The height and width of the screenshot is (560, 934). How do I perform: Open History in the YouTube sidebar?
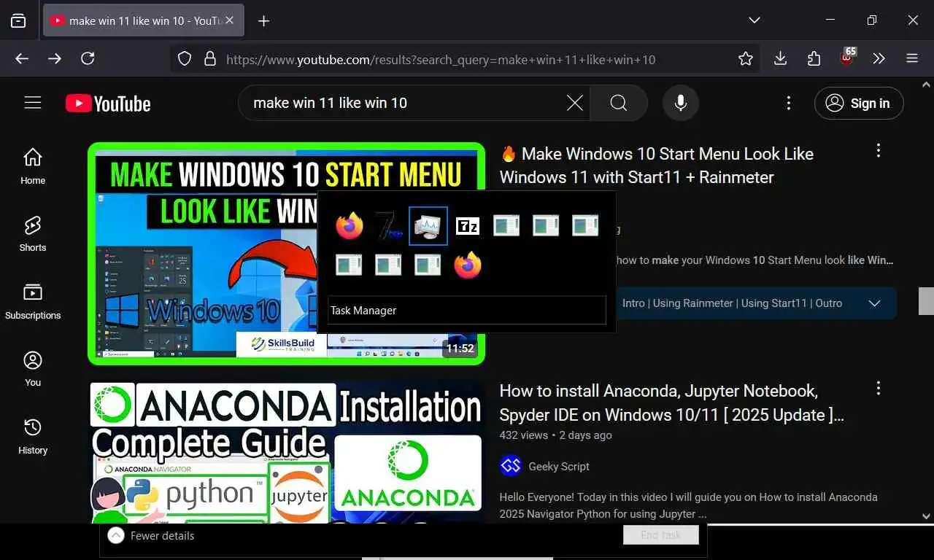coord(33,436)
